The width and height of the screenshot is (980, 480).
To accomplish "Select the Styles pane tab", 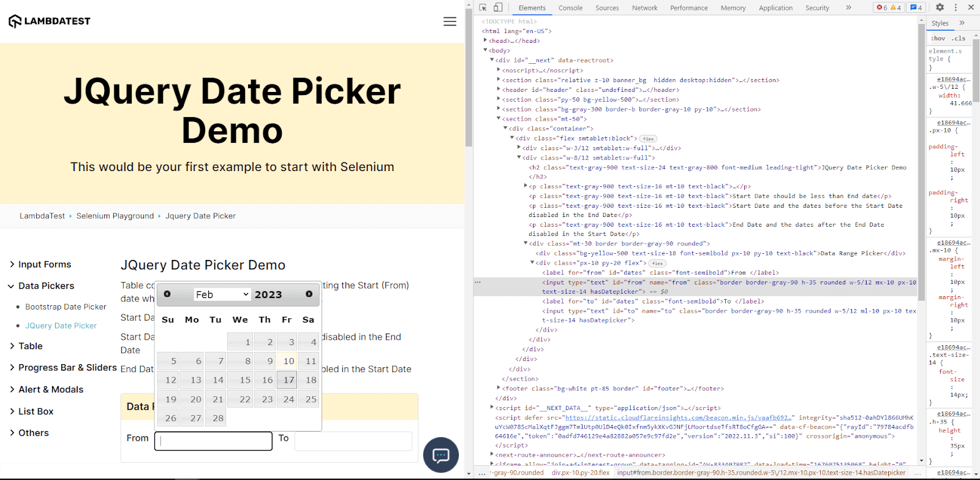I will pyautogui.click(x=940, y=23).
